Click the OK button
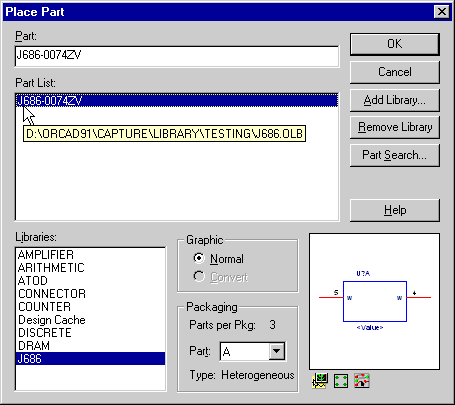Viewport: 455px width, 405px height. (x=395, y=44)
